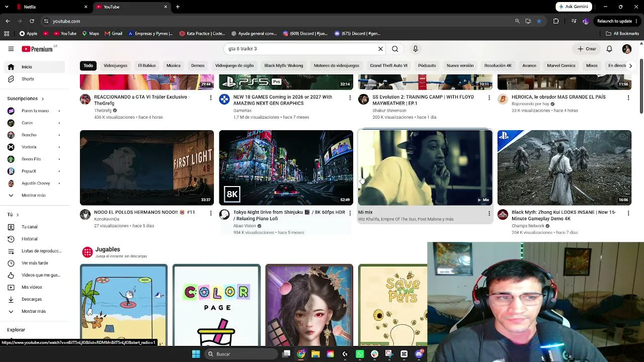The height and width of the screenshot is (362, 644).
Task: Select the Música filter chip
Action: 173,66
